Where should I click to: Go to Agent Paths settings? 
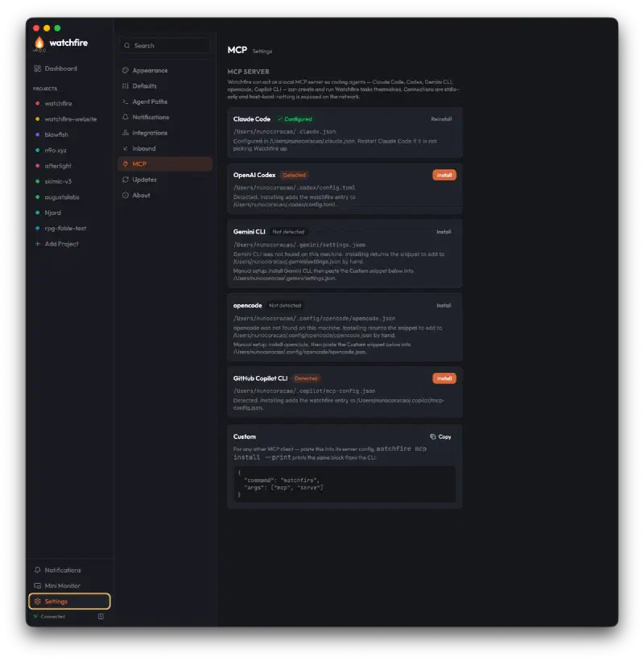[x=165, y=101]
